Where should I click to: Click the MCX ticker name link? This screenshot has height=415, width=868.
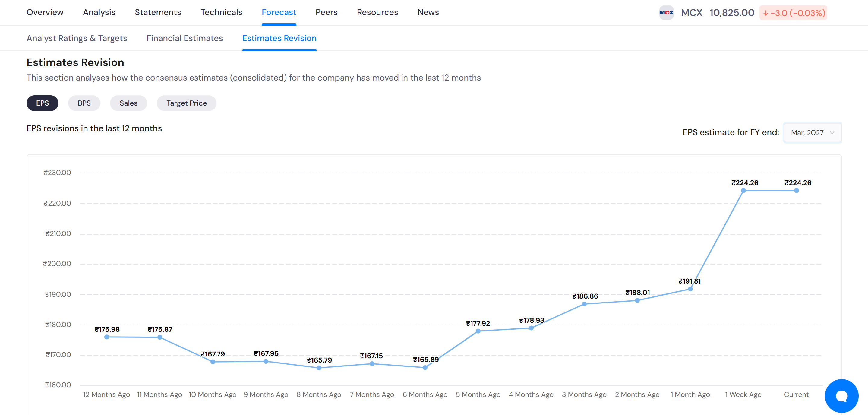(691, 13)
